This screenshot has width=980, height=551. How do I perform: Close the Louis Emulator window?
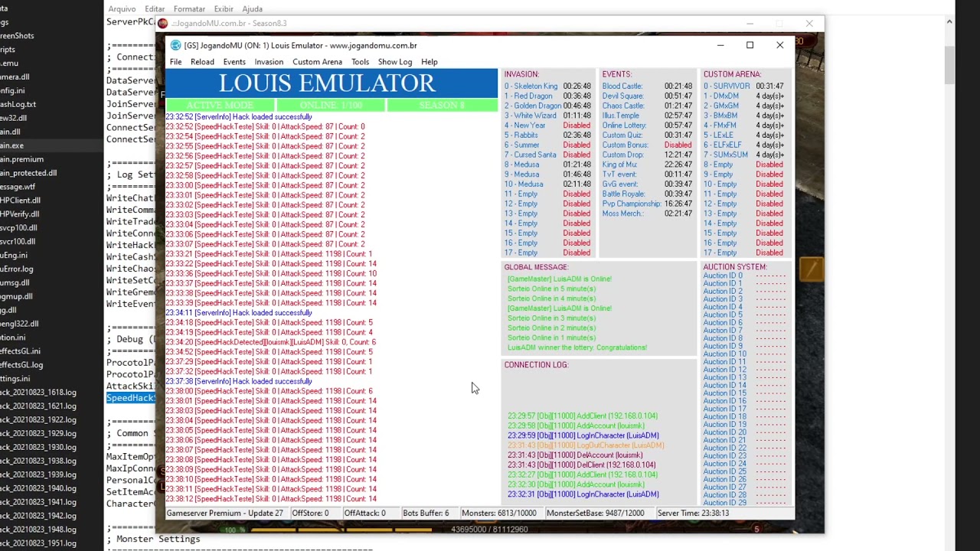779,45
